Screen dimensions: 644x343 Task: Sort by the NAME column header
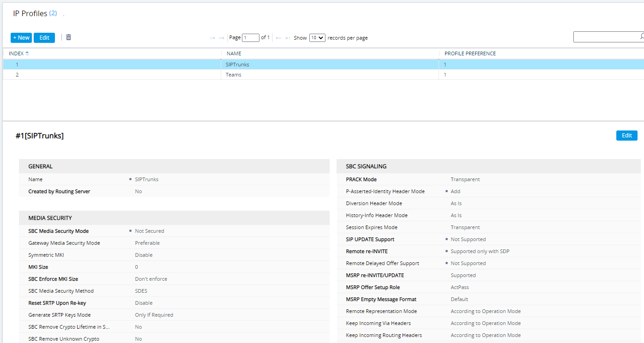tap(234, 53)
